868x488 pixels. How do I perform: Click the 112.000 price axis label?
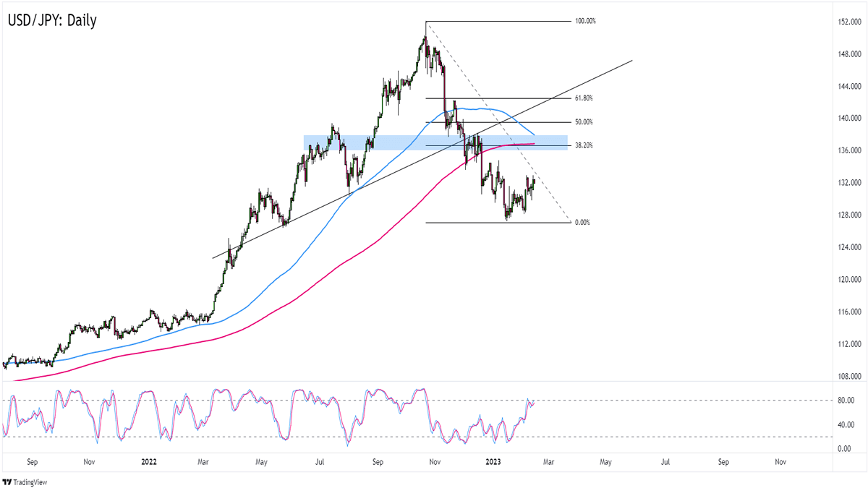pos(846,344)
